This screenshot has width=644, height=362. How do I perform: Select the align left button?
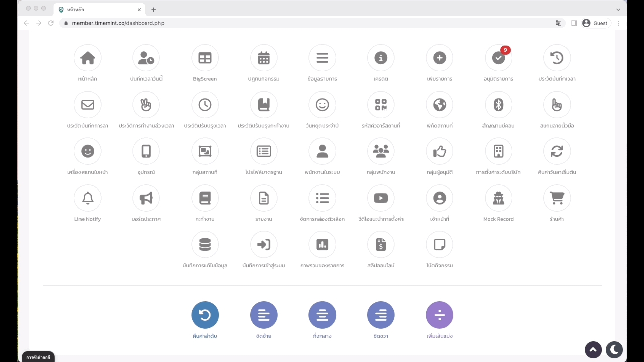264,315
